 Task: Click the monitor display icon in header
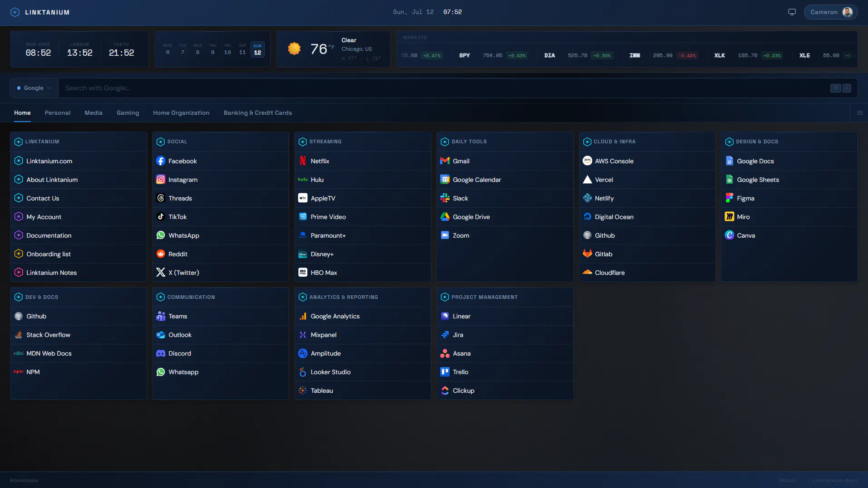point(792,12)
